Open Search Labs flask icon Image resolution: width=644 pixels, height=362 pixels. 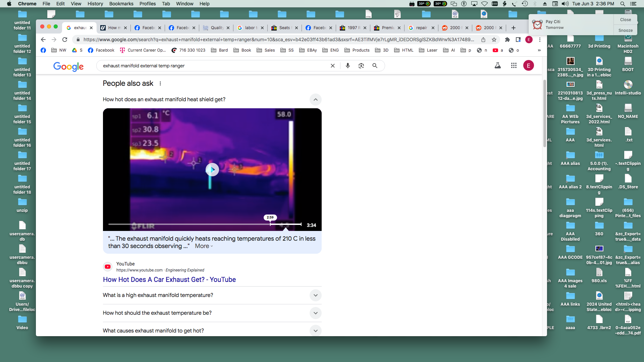498,66
